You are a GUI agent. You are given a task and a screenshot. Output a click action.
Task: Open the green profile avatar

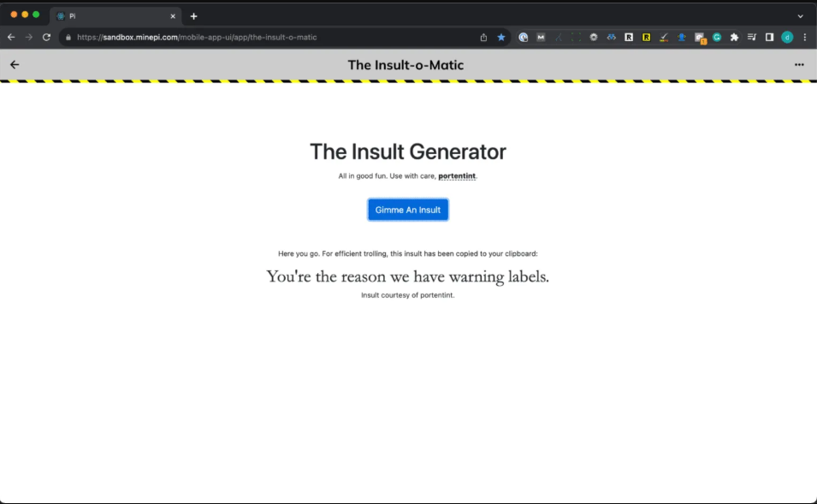pyautogui.click(x=787, y=38)
